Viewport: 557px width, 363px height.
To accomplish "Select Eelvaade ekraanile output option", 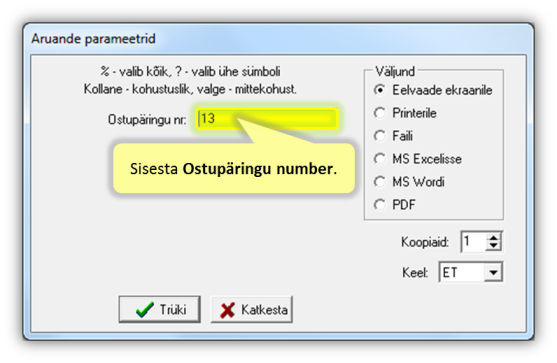I will pos(380,90).
